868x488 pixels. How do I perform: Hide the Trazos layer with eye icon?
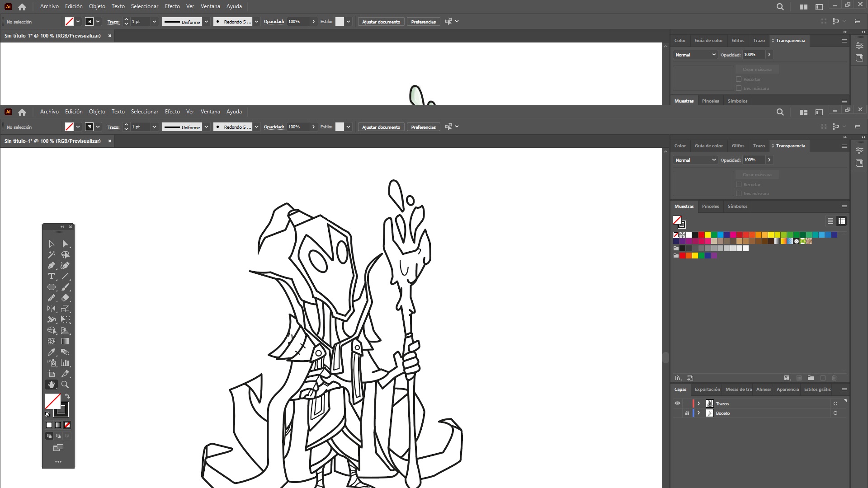pyautogui.click(x=677, y=404)
